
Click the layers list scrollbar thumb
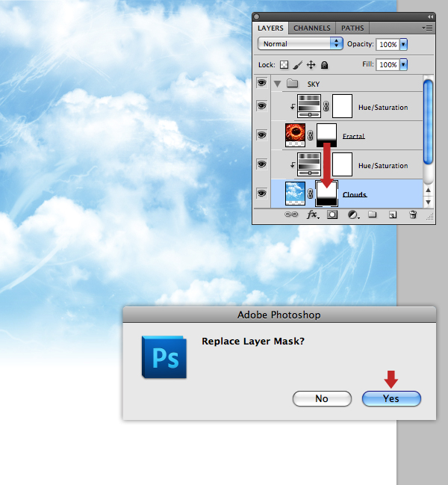(428, 122)
